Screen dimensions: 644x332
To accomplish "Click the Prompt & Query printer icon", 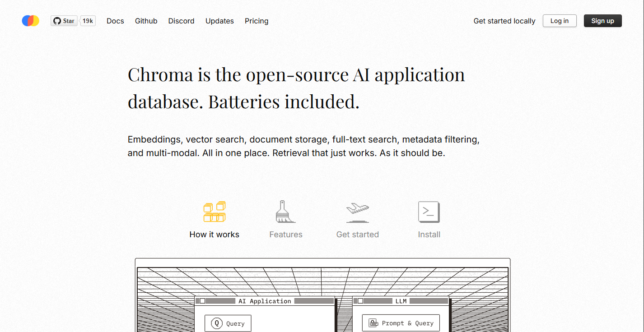I will click(373, 323).
